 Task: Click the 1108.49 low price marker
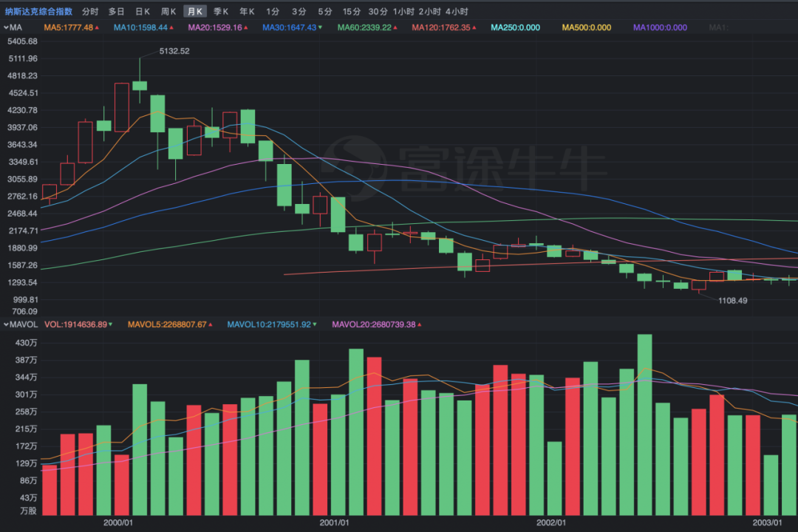(x=732, y=300)
